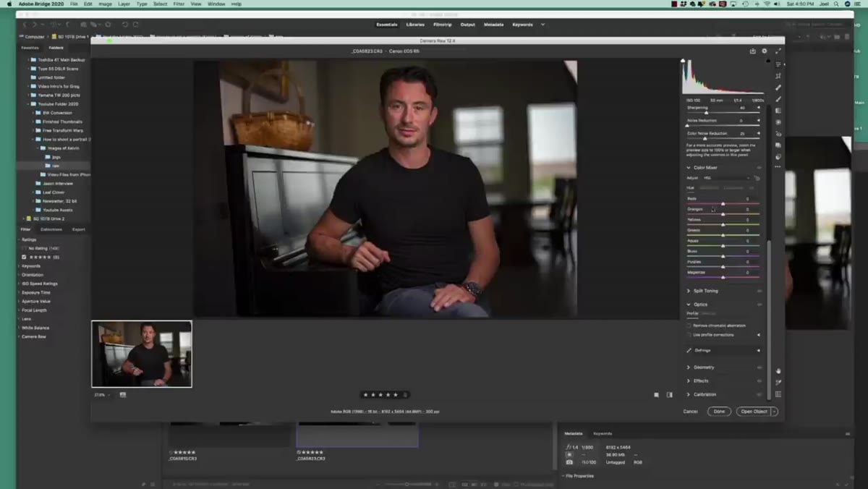The height and width of the screenshot is (489, 868).
Task: Expand the Split Toning panel
Action: click(x=689, y=291)
